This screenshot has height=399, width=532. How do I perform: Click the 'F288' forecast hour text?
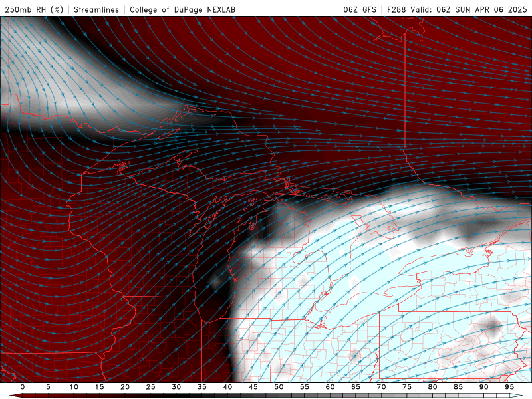pyautogui.click(x=396, y=9)
